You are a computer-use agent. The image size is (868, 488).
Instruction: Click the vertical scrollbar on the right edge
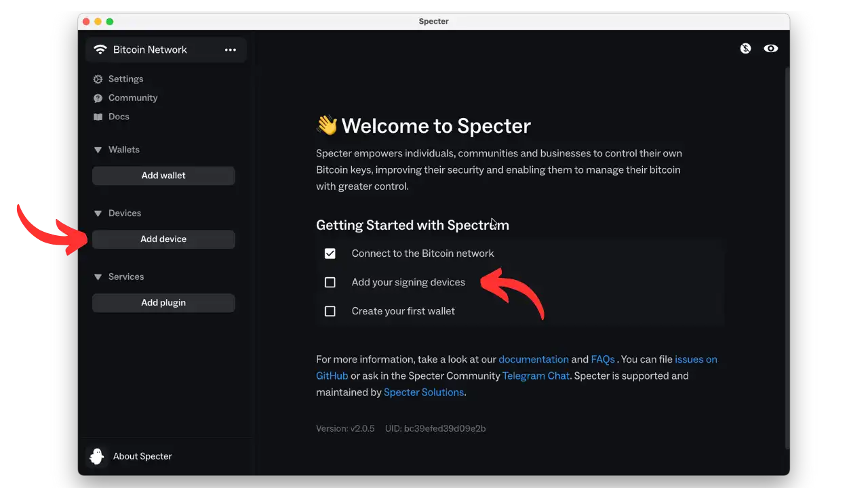[787, 258]
